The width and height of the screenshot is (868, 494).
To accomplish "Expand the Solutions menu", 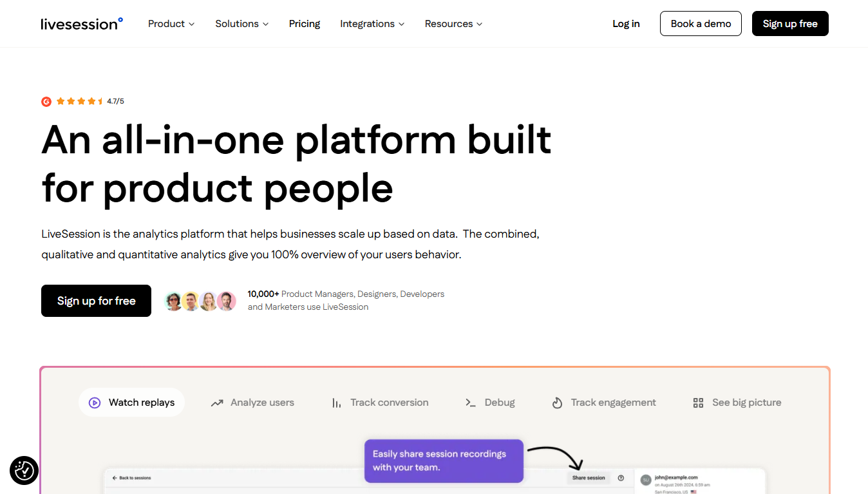I will point(242,24).
